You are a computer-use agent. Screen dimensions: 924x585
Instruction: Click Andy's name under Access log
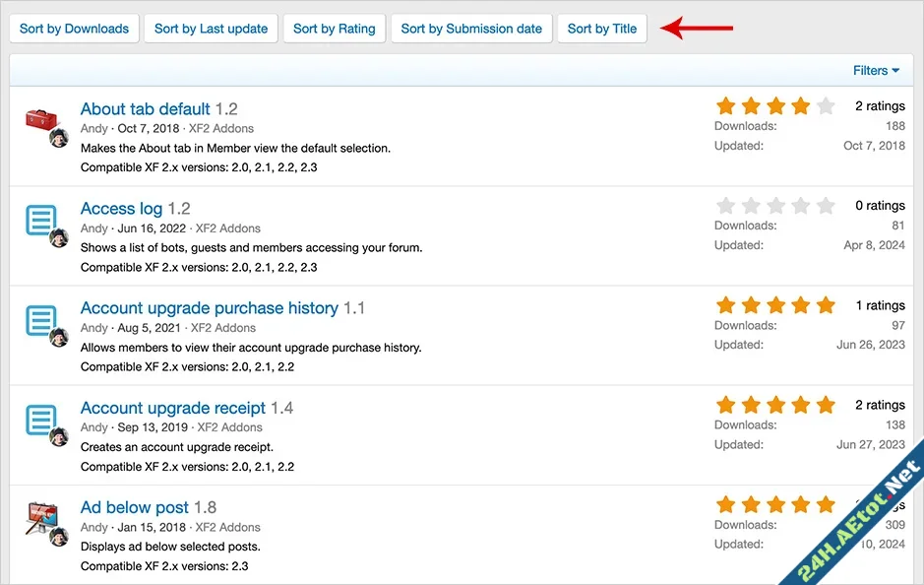93,227
